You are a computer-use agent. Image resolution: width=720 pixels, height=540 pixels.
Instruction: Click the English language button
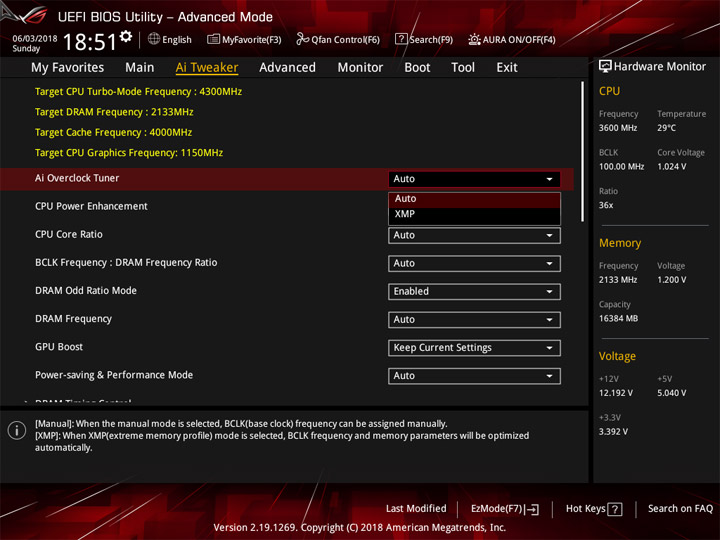(x=177, y=40)
